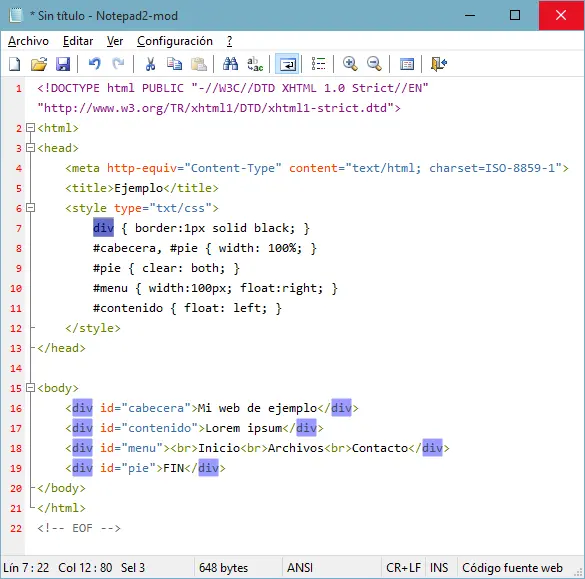Click 'type="txt/css"' attribute on line 6
Viewport: 585px width, 579px height.
coord(163,208)
